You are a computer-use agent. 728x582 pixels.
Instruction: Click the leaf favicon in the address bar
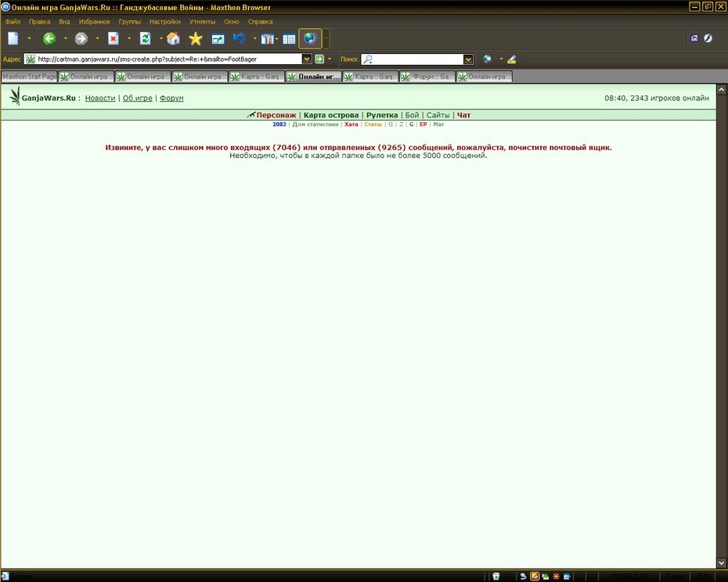click(31, 59)
